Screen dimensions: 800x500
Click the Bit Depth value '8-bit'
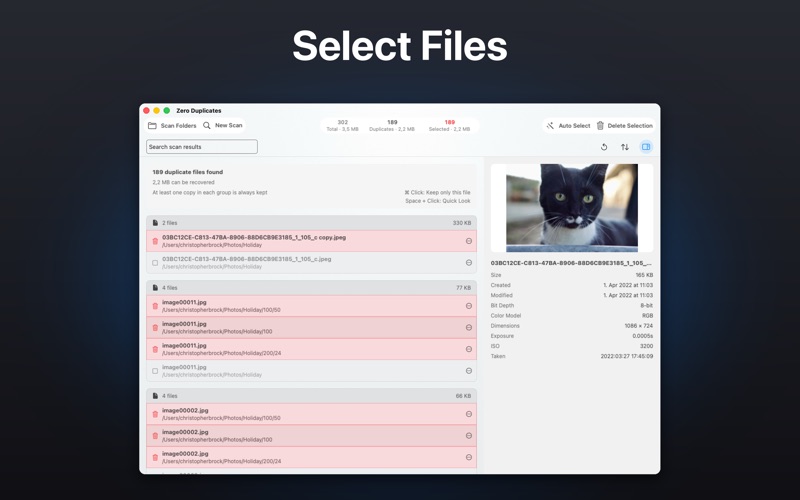pos(646,305)
